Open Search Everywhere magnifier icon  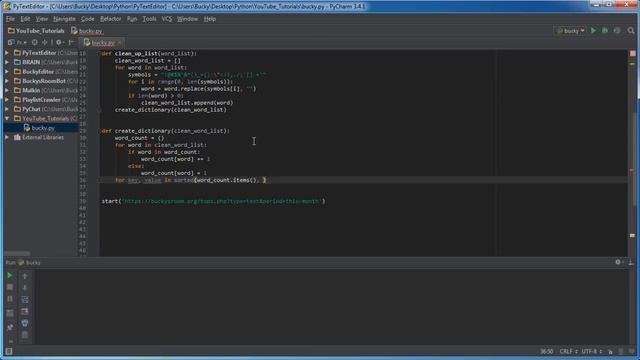click(x=631, y=31)
